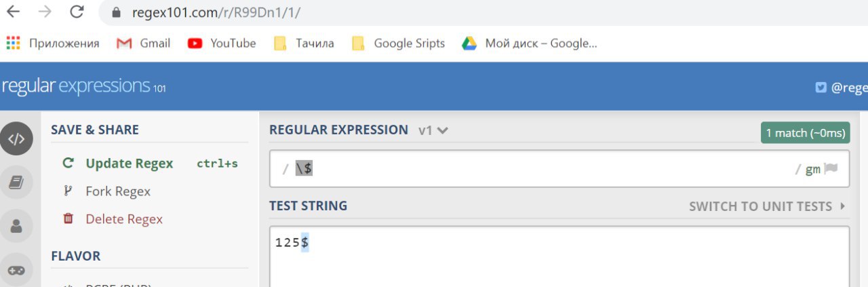The image size is (868, 287).
Task: Go back using the browser back arrow
Action: [x=13, y=12]
